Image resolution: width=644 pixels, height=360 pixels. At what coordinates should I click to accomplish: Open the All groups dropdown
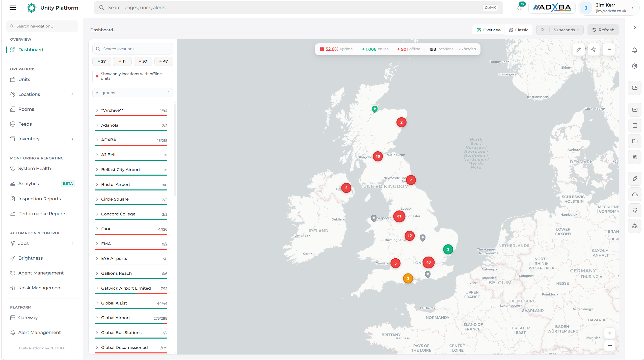coord(132,93)
